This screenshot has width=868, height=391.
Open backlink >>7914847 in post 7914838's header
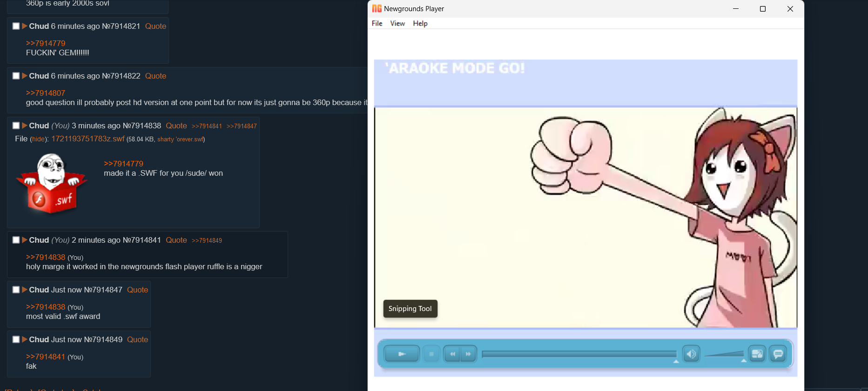(242, 126)
